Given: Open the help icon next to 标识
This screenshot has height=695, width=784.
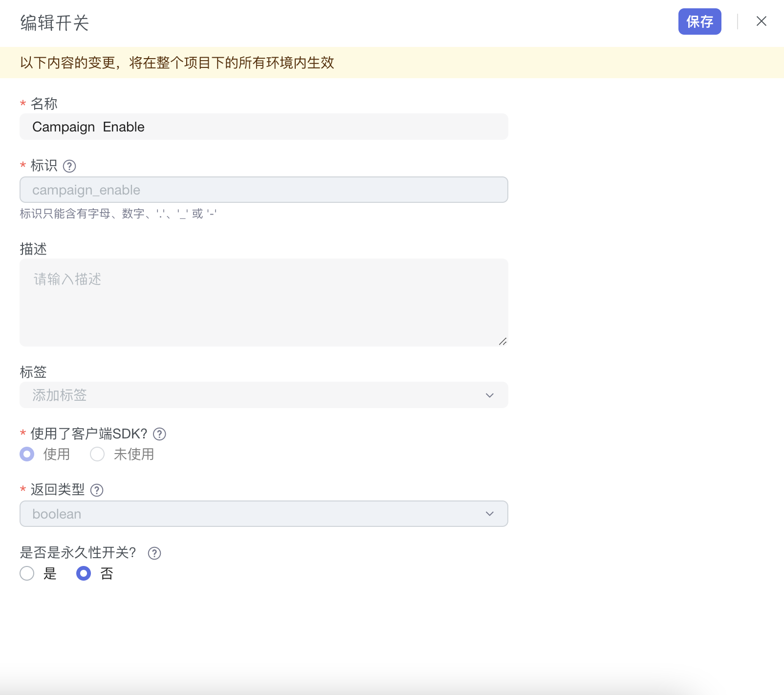Looking at the screenshot, I should (69, 166).
